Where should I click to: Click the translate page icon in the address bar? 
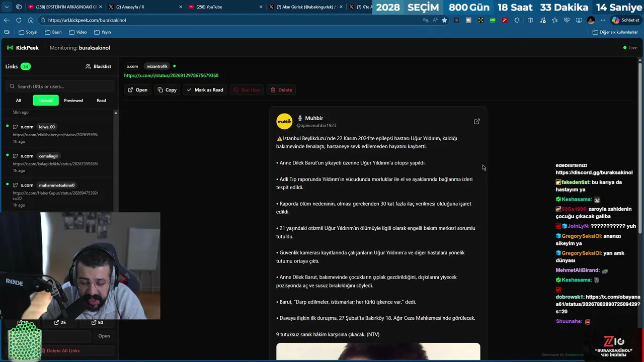pyautogui.click(x=426, y=20)
